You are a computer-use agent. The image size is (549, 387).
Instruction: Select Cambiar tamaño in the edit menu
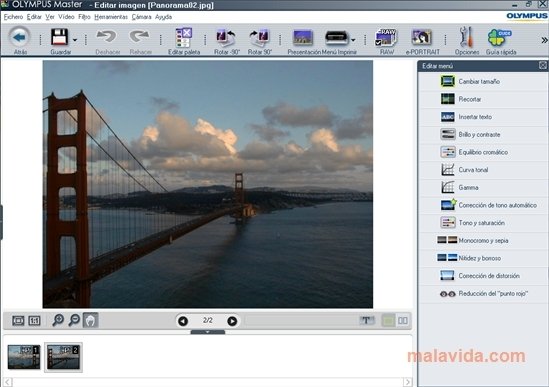coord(483,82)
